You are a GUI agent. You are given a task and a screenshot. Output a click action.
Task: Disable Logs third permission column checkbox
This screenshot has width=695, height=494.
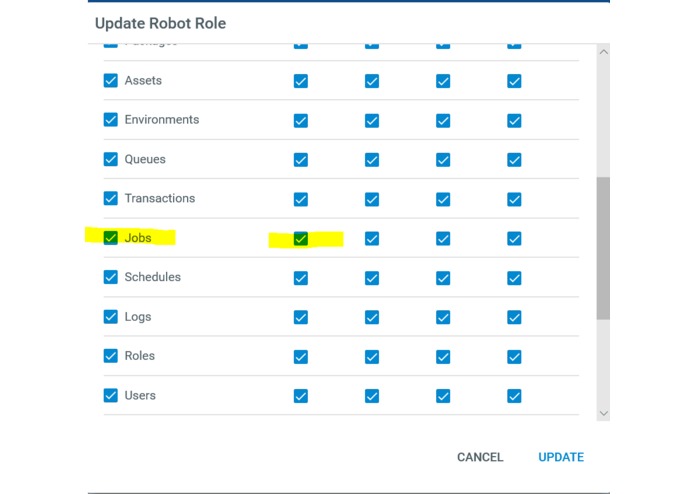pos(443,317)
